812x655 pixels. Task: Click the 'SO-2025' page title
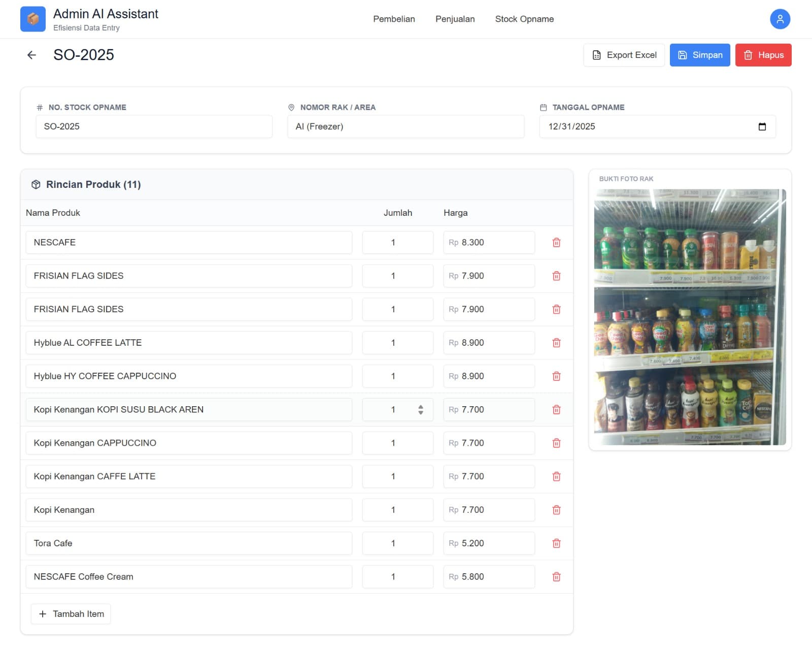[x=84, y=55]
